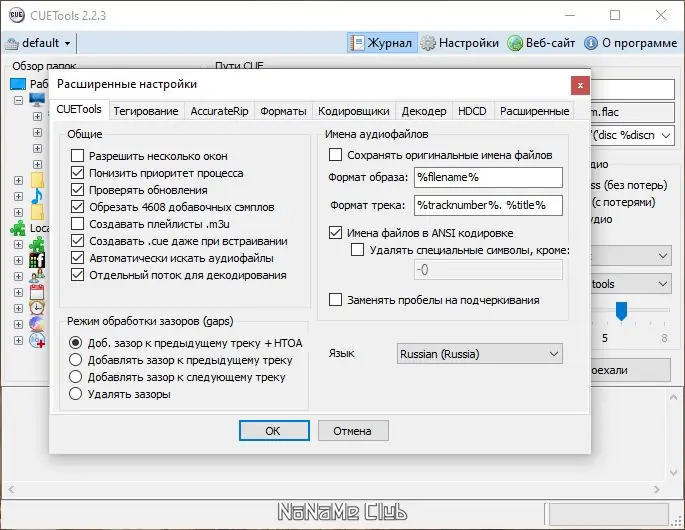The image size is (685, 530).
Task: Toggle Автоматически искать аудиофайлы
Action: point(77,258)
